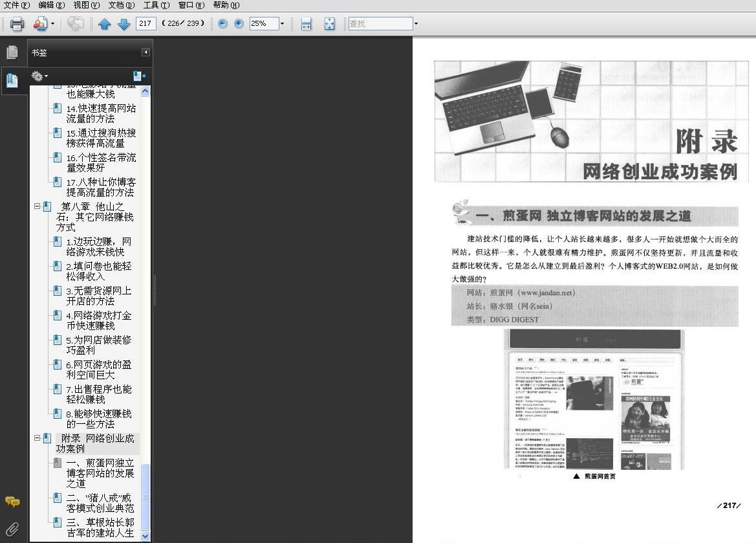The height and width of the screenshot is (543, 756).
Task: Select the fit full page icon
Action: [329, 24]
